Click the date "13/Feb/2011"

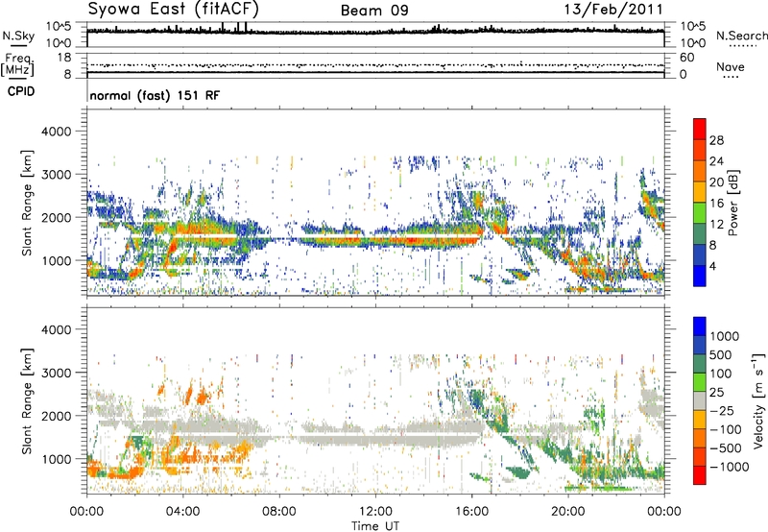(613, 10)
